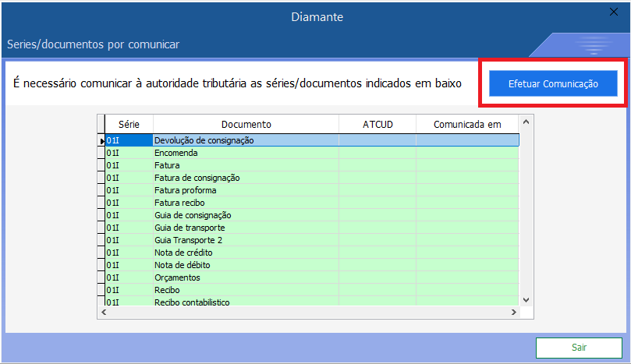
Task: Sort by the Documento column header
Action: click(246, 124)
